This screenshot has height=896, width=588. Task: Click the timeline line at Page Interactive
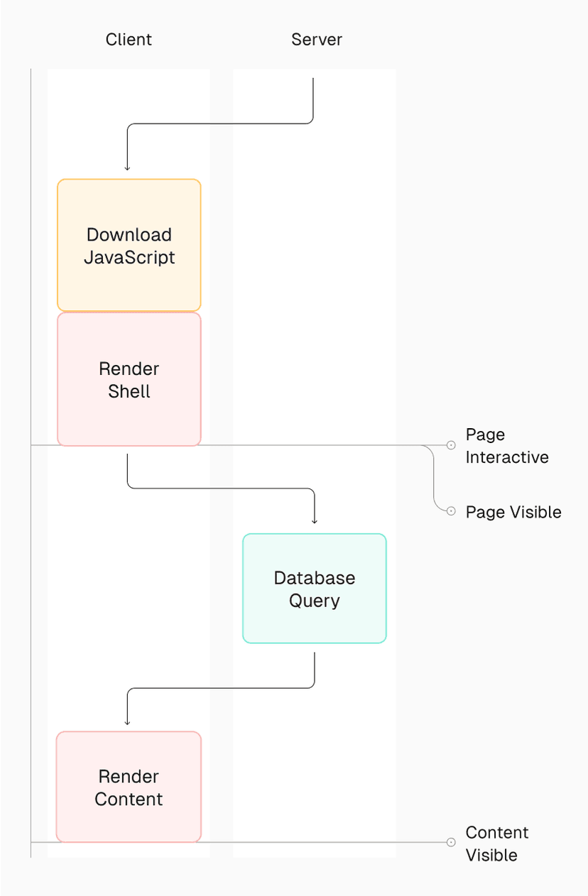249,445
